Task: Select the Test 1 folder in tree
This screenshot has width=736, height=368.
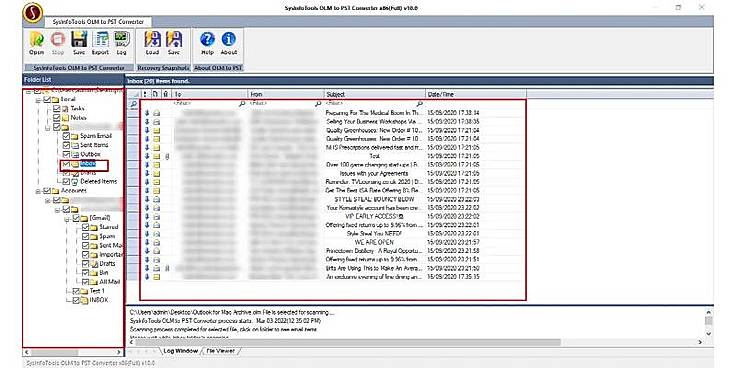Action: point(97,291)
